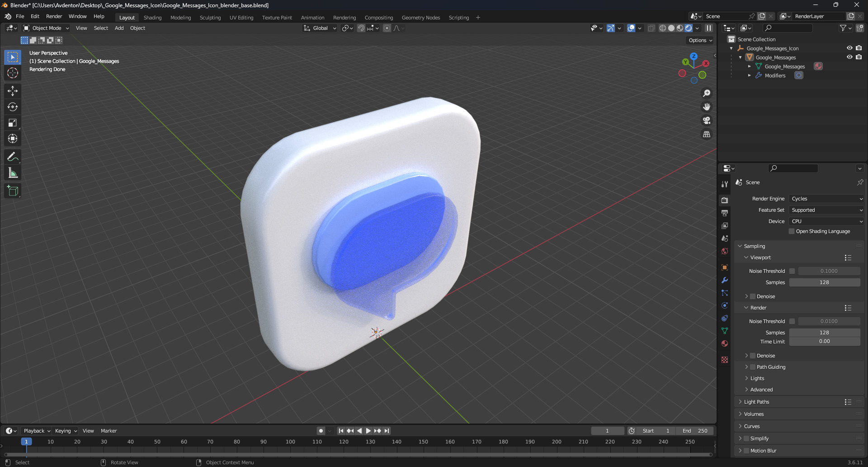
Task: Click the Render Time Limit field
Action: click(x=824, y=342)
